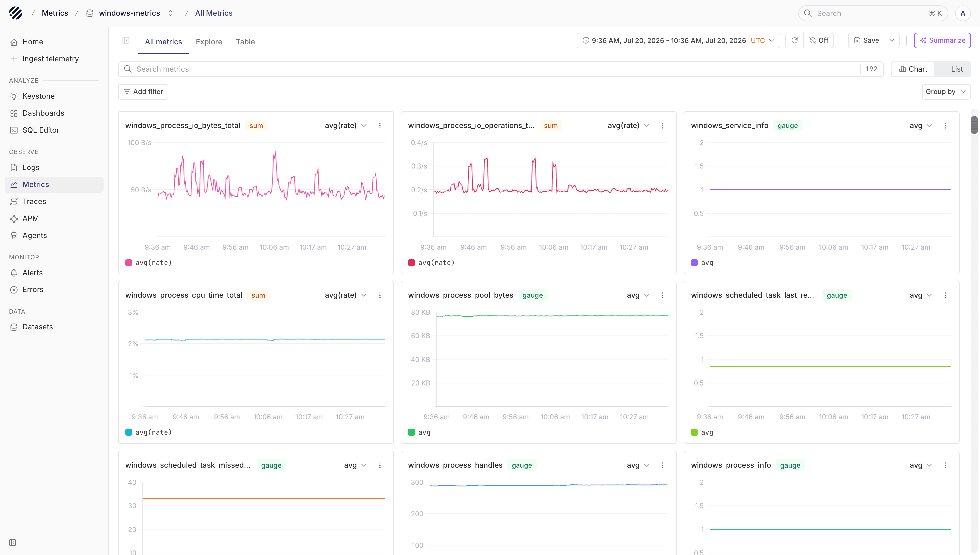Open Dashboards in sidebar
The image size is (980, 555).
point(54,113)
